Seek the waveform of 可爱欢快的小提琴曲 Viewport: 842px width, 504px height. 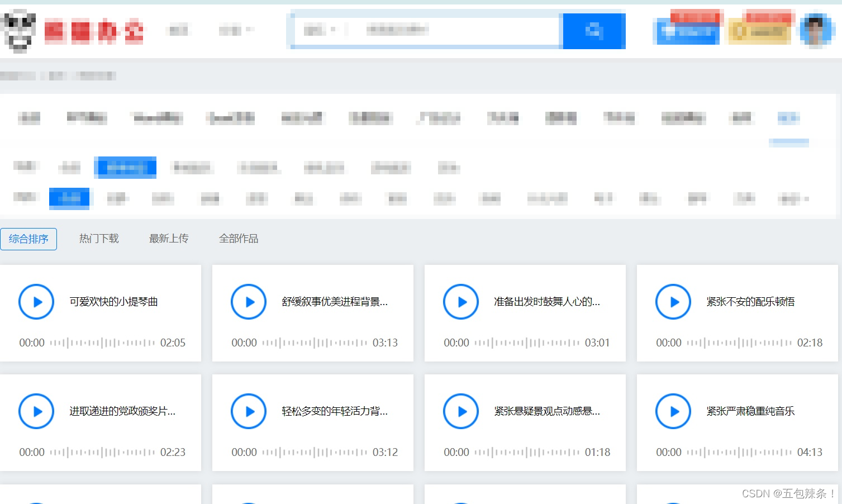pyautogui.click(x=102, y=343)
